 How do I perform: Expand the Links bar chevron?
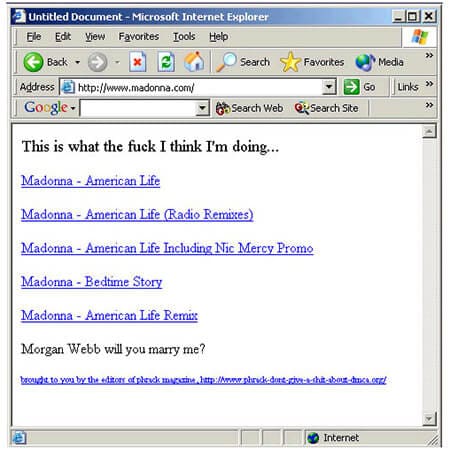(x=429, y=83)
